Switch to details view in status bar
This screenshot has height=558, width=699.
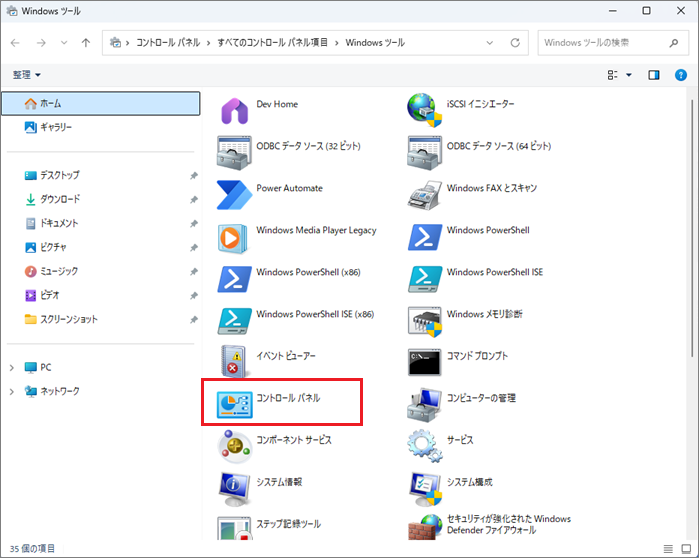coord(668,548)
